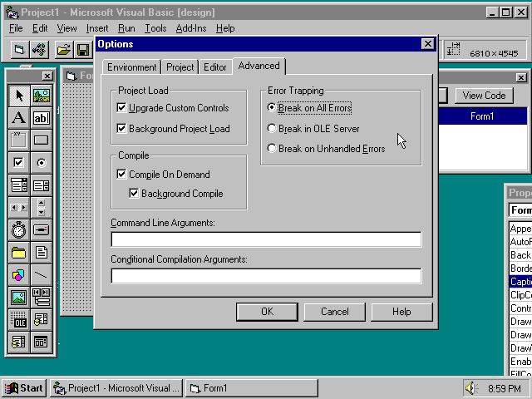
Task: Pick the Line control tool
Action: point(41,275)
